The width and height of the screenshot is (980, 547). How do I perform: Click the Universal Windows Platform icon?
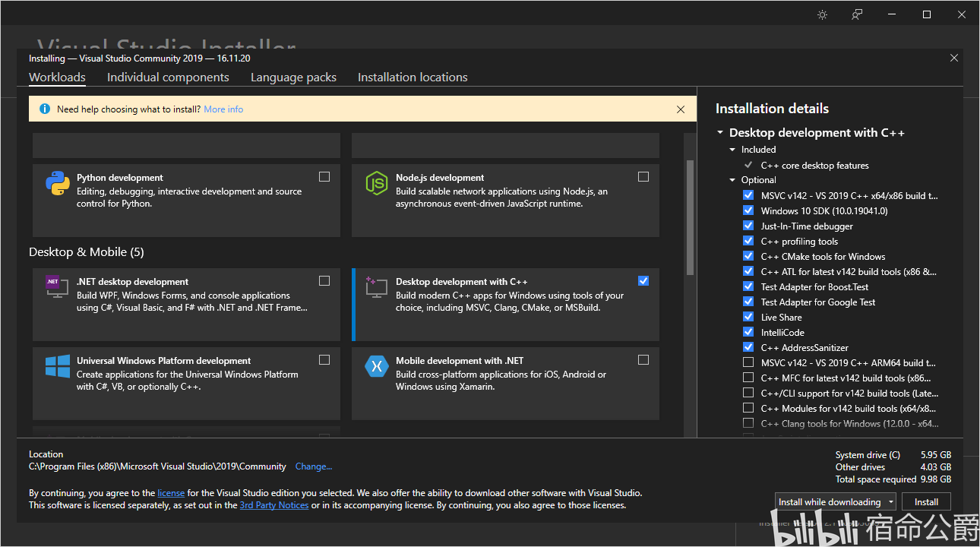click(x=58, y=367)
